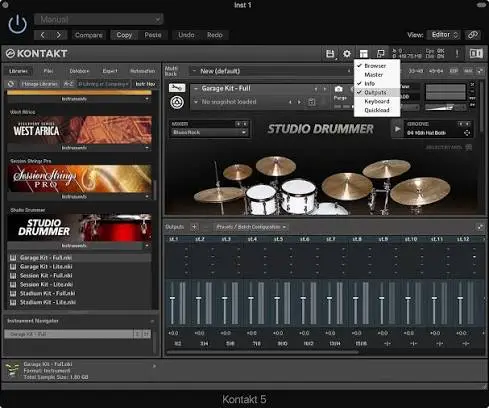Viewport: 489px width, 408px height.
Task: Click the snapshot camera icon
Action: [338, 89]
